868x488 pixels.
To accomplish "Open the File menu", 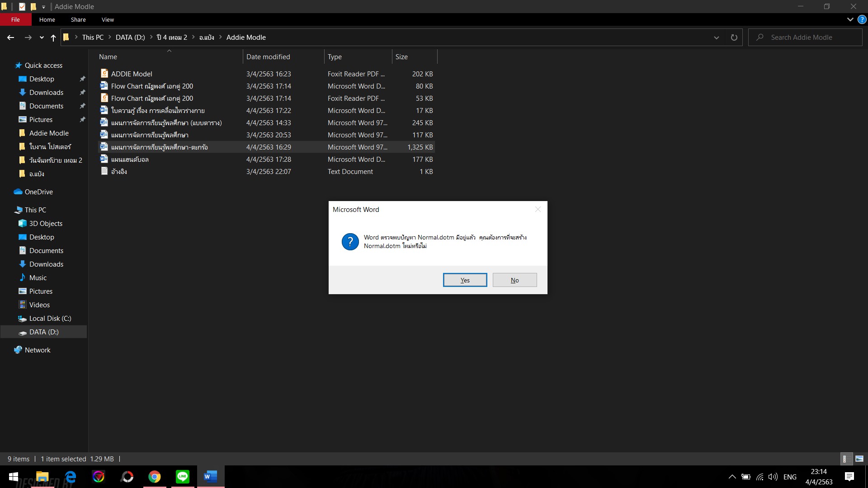I will (15, 19).
